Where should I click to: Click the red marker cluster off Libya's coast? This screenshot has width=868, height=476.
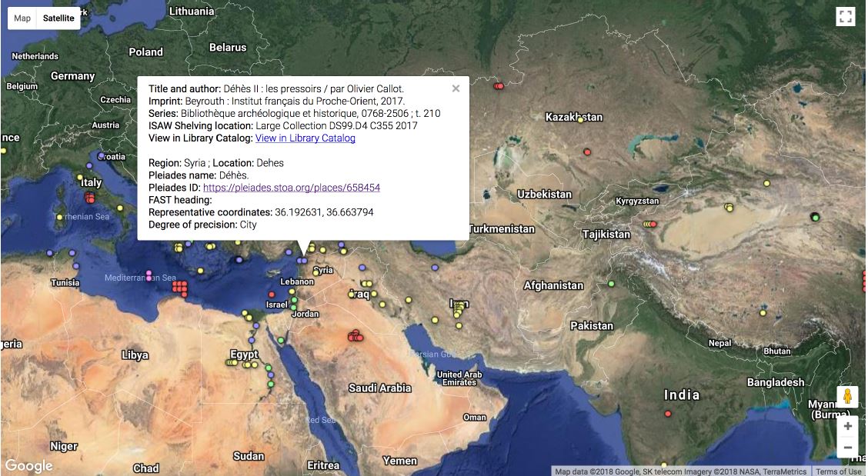click(x=180, y=288)
